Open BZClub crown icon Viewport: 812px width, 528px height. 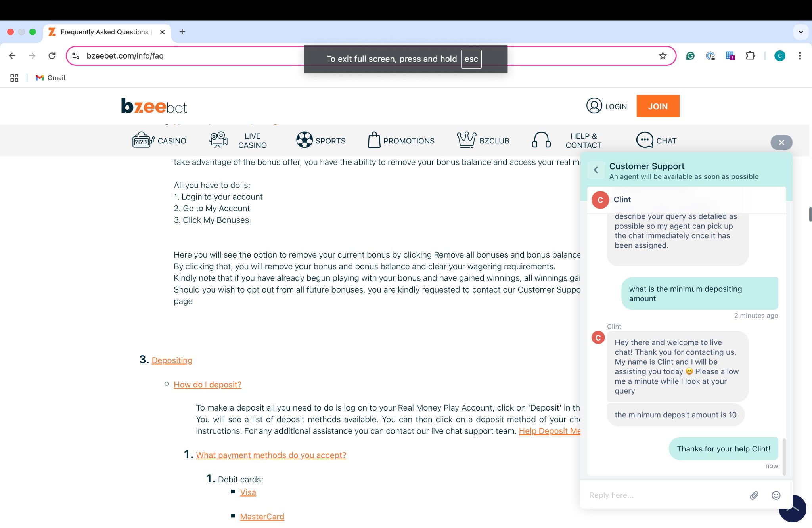(466, 140)
